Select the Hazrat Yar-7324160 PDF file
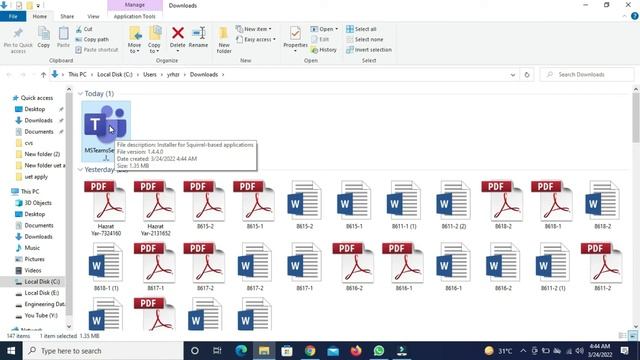Screen dimensions: 640x360 tap(106, 209)
